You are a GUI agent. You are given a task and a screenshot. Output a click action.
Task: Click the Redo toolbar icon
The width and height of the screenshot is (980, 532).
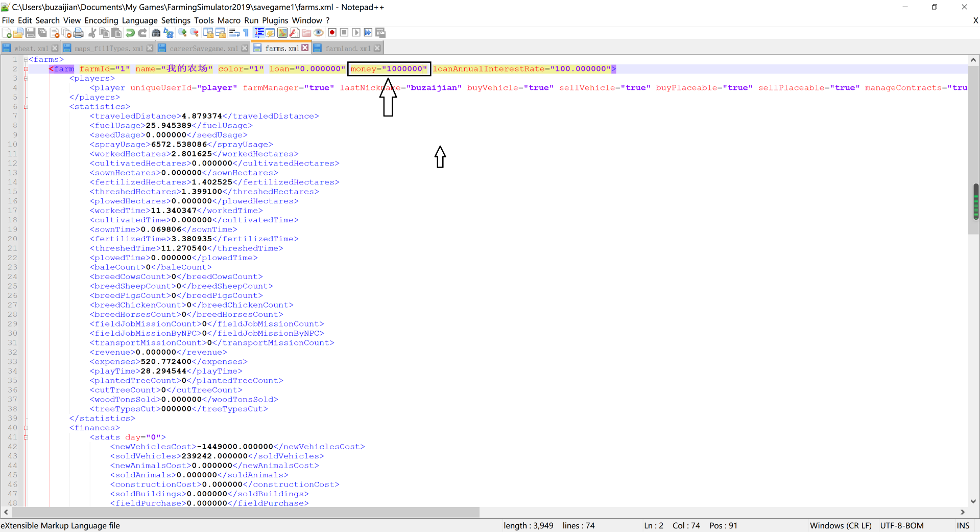(x=142, y=33)
